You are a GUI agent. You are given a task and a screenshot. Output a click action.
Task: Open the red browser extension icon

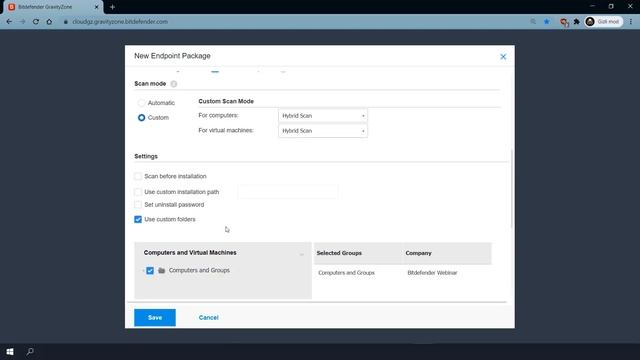[x=564, y=22]
